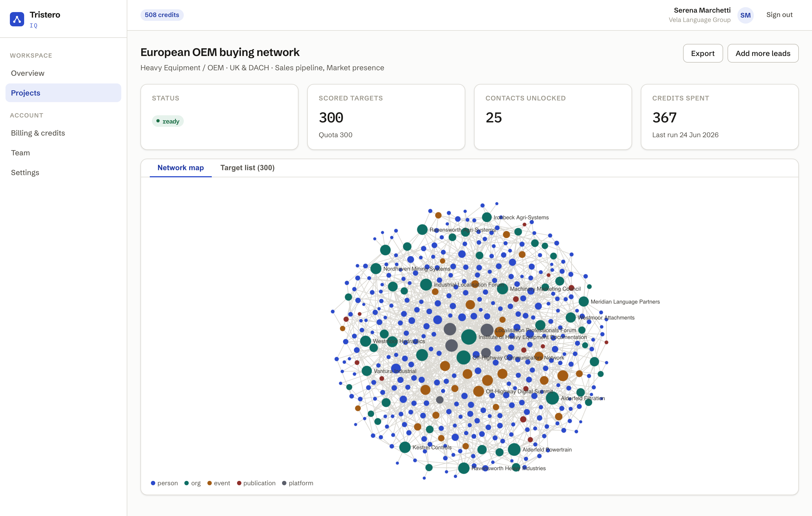Screen dimensions: 812x516
Task: Select the Westmoor Attachments node
Action: 571,317
